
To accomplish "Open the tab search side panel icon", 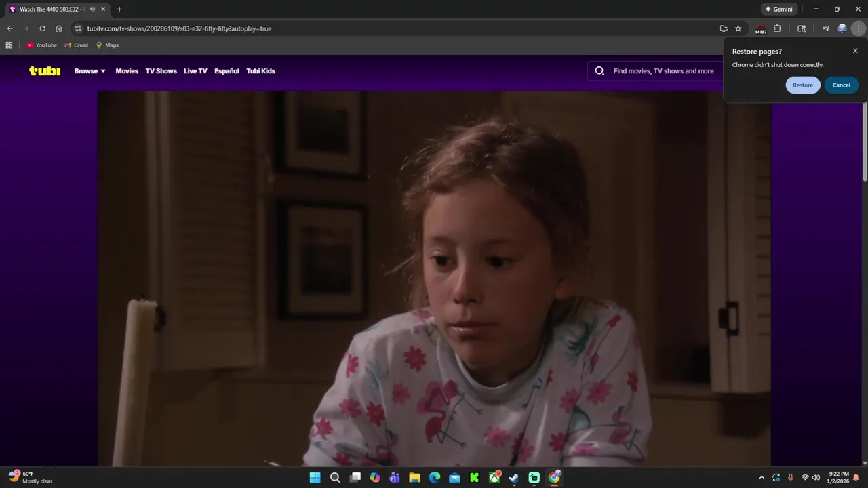I will click(802, 28).
